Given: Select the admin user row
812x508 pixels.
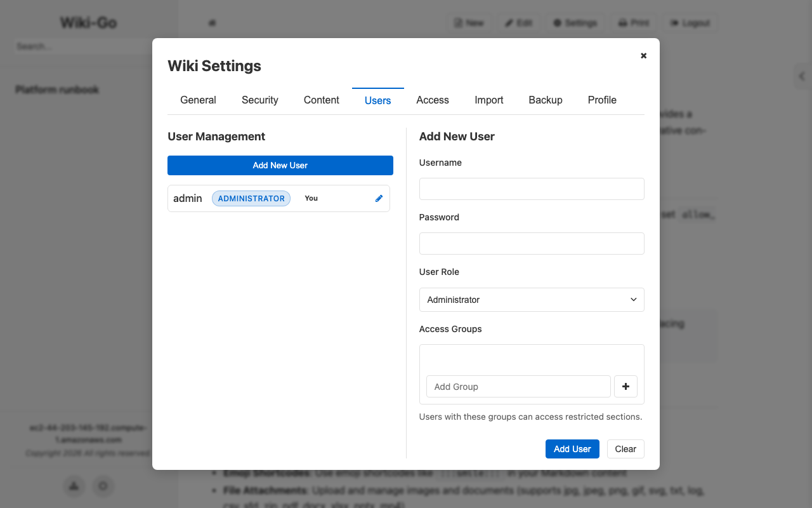Looking at the screenshot, I should (278, 198).
